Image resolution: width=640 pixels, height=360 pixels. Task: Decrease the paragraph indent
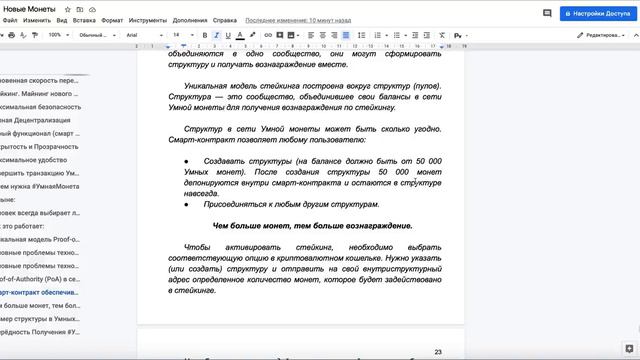point(415,36)
